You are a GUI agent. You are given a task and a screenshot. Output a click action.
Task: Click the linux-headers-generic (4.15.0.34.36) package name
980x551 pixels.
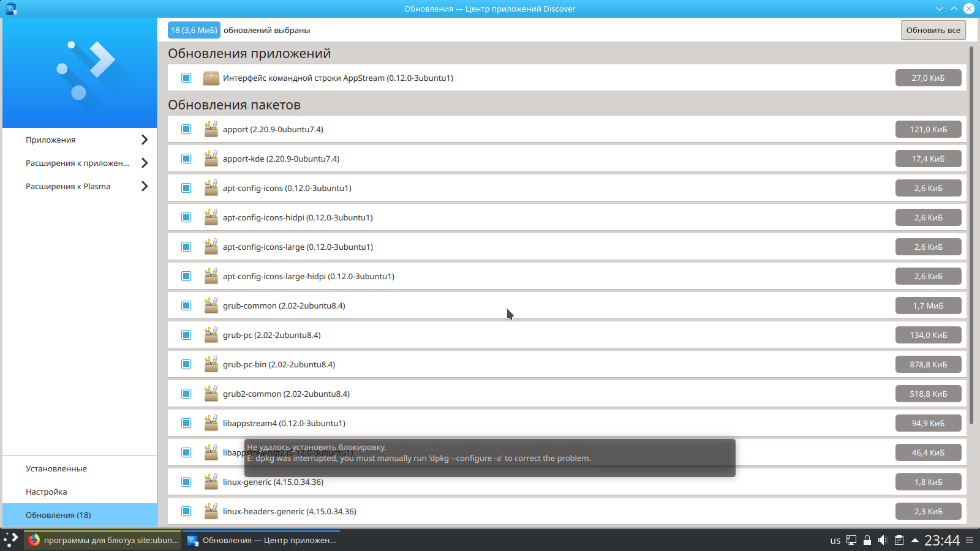point(289,511)
